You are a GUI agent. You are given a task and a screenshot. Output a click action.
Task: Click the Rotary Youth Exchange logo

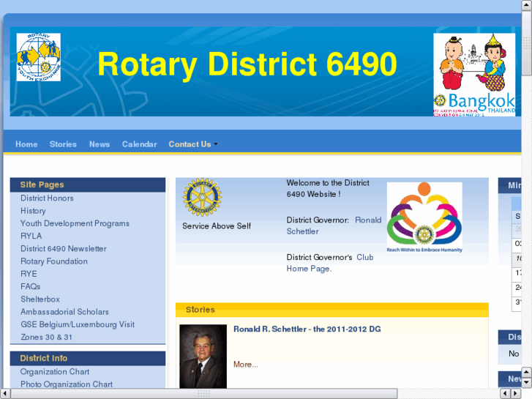pos(38,57)
